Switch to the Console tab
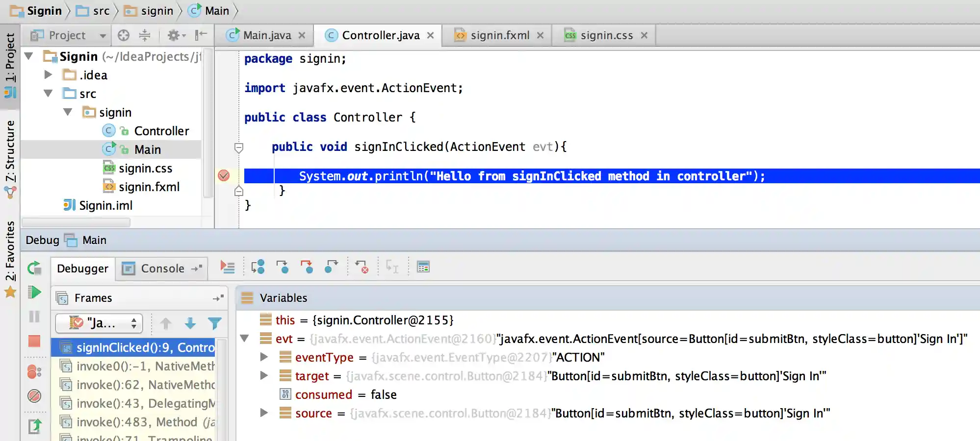 162,269
